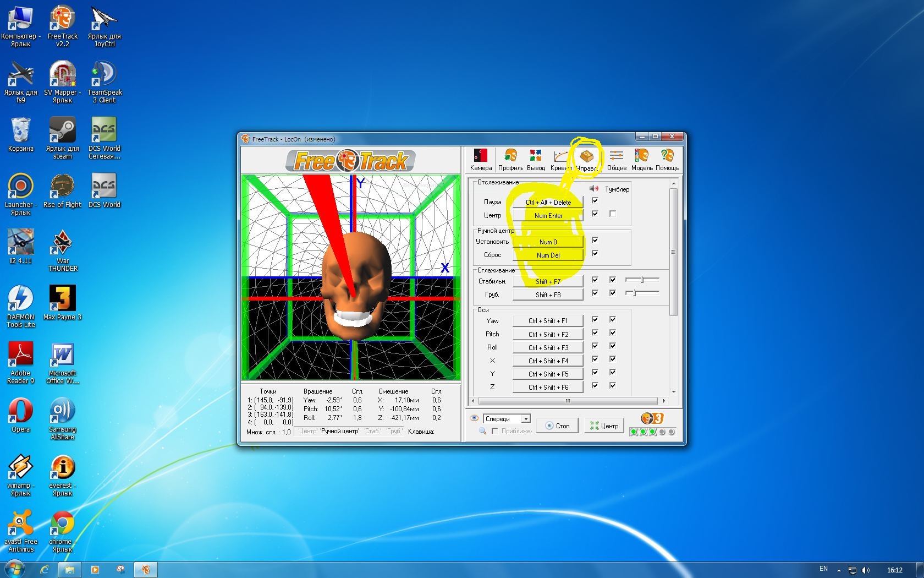Toggle the Тумблер checkbox in the Груб. row
Image resolution: width=924 pixels, height=578 pixels.
tap(613, 293)
